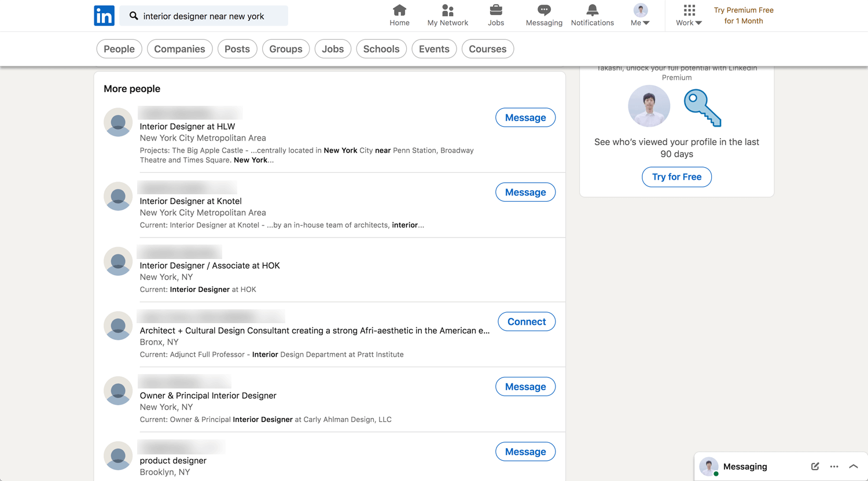
Task: Open 'Owner & Principal Interior Designer' headline
Action: click(208, 396)
